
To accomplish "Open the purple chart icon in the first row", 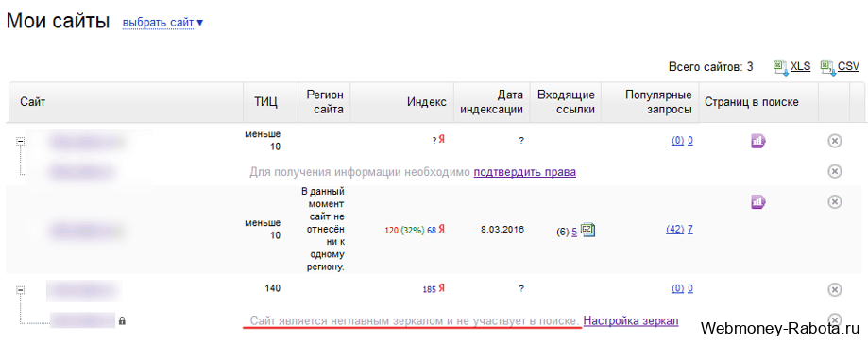I will (757, 141).
